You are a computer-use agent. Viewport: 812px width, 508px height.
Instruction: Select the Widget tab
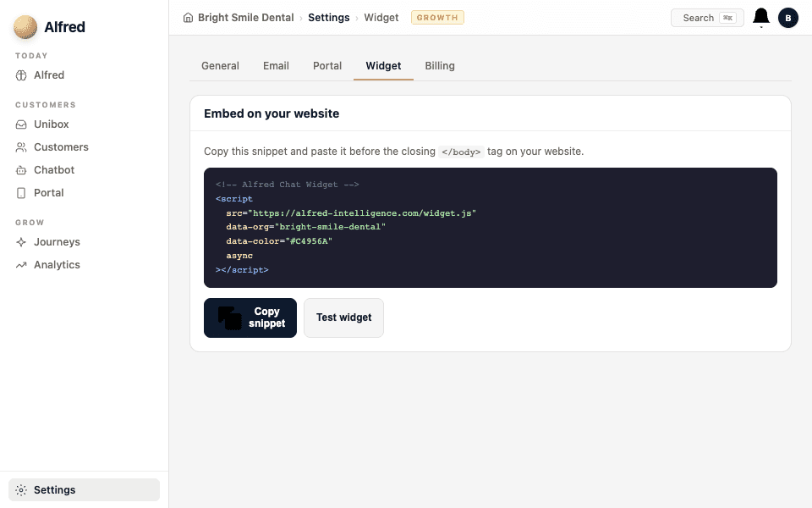383,66
